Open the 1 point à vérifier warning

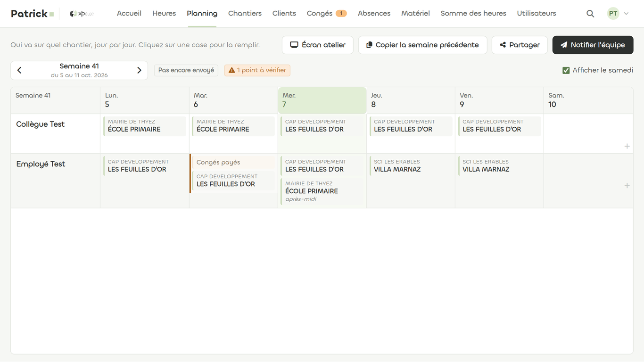tap(257, 70)
